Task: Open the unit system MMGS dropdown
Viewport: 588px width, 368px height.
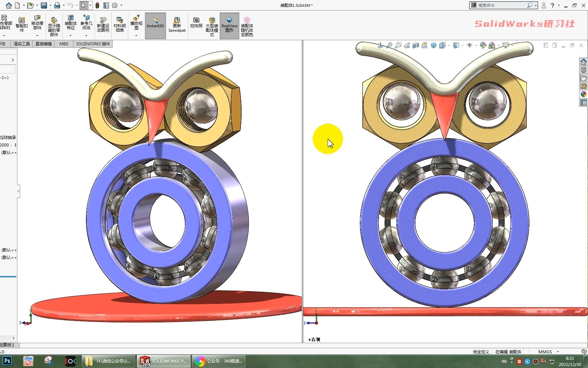Action: (x=558, y=352)
